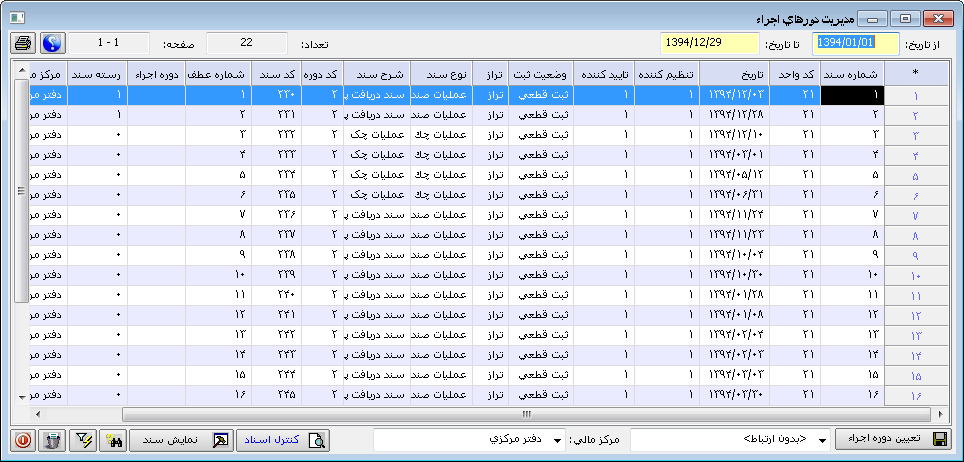This screenshot has height=462, width=964.
Task: Click the red exit power icon
Action: (23, 440)
